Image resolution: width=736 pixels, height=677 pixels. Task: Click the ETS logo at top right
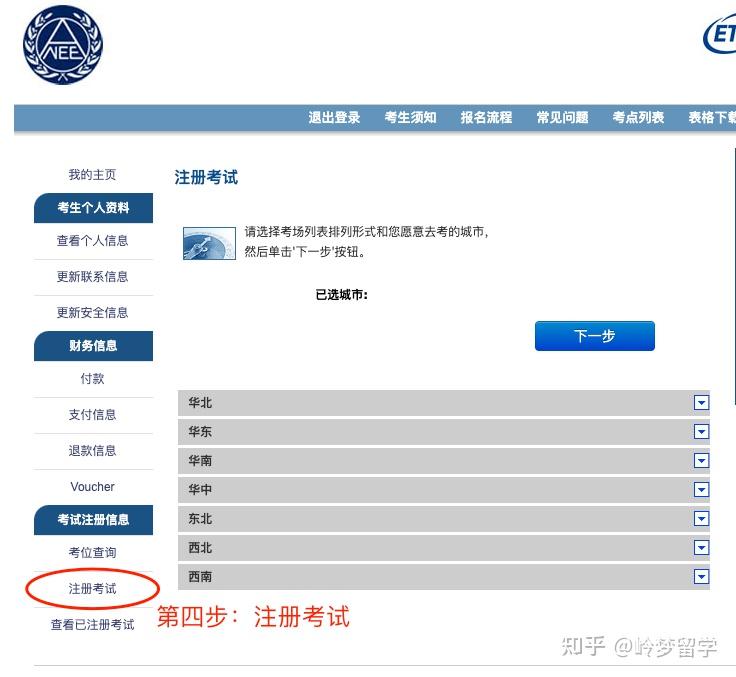point(720,34)
